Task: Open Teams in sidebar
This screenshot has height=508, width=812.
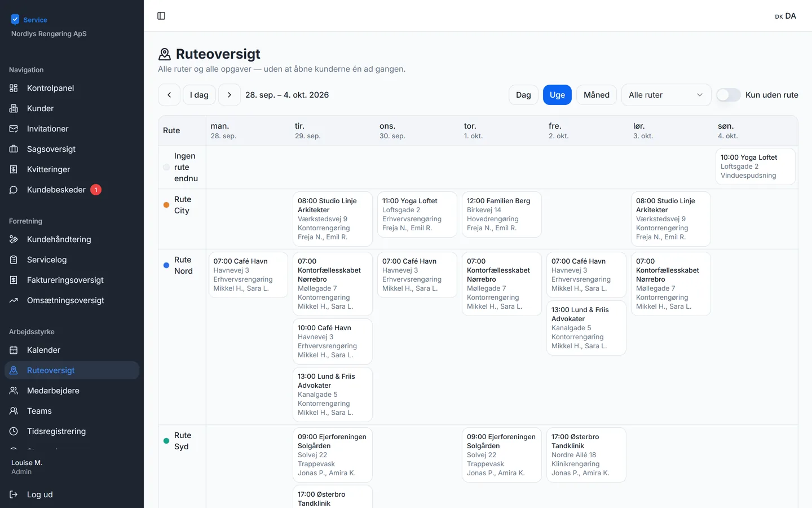Action: tap(72, 411)
